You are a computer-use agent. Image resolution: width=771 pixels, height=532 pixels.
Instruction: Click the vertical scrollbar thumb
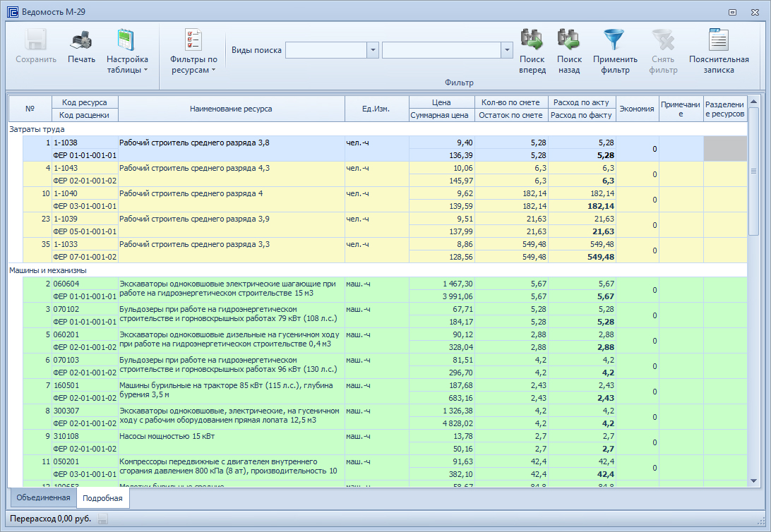click(x=753, y=171)
